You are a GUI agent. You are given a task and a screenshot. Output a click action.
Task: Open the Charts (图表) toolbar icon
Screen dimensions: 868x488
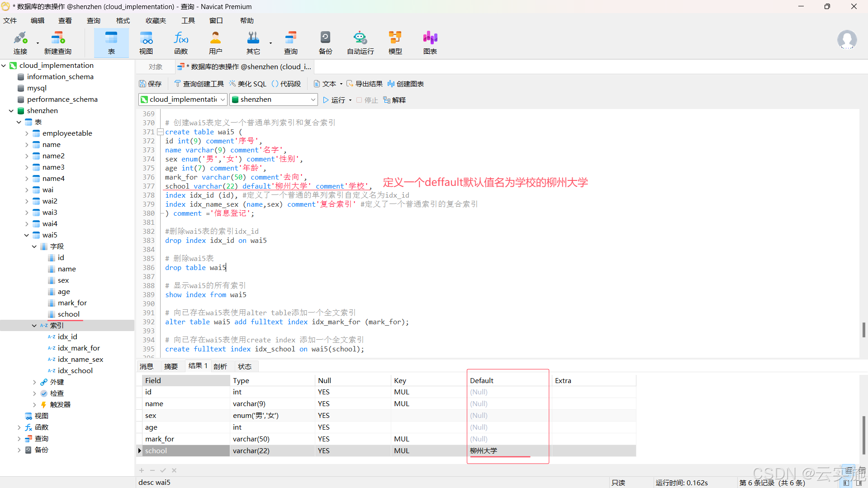point(430,43)
